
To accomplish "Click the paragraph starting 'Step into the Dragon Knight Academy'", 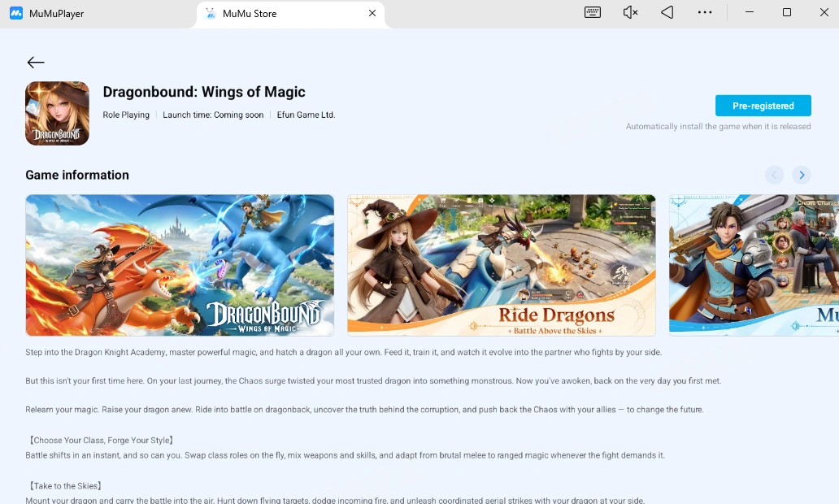I will [x=344, y=353].
